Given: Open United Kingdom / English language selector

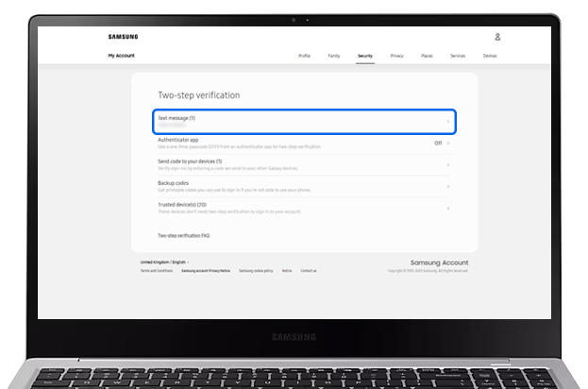Looking at the screenshot, I should click(164, 262).
